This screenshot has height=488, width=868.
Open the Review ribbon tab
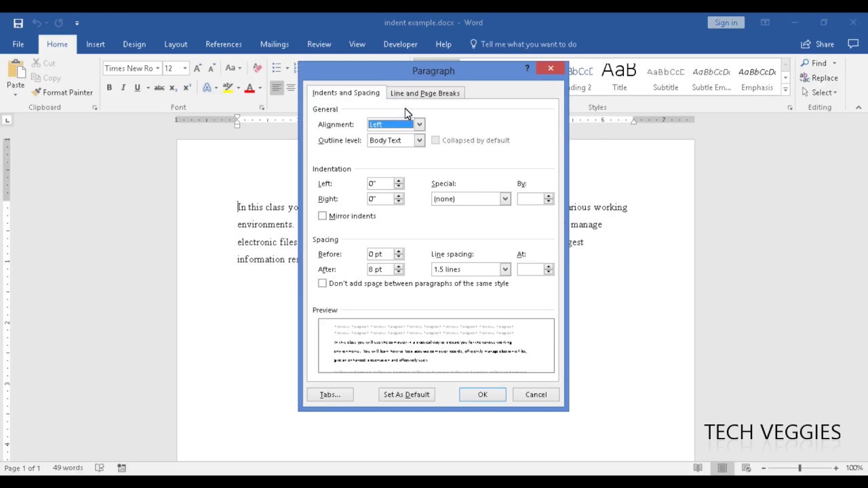[x=319, y=44]
